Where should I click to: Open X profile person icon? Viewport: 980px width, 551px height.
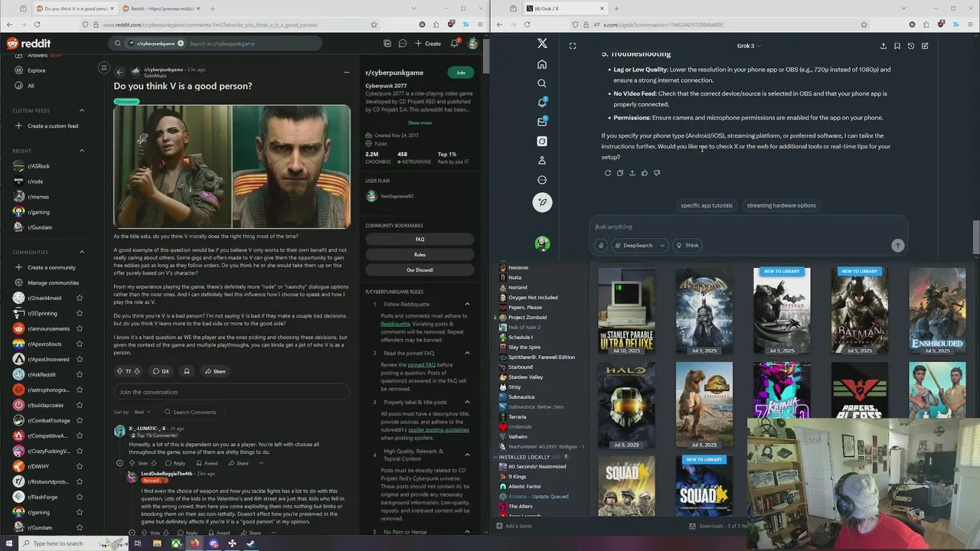pos(542,161)
